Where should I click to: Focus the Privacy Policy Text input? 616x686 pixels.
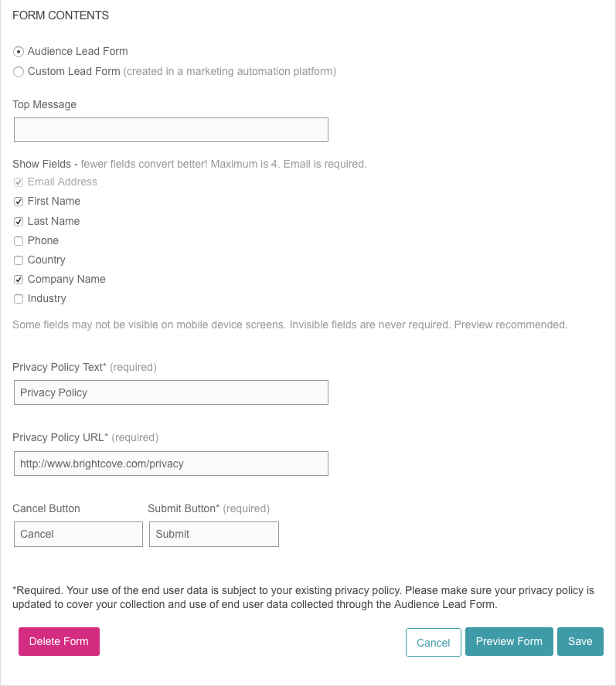171,392
